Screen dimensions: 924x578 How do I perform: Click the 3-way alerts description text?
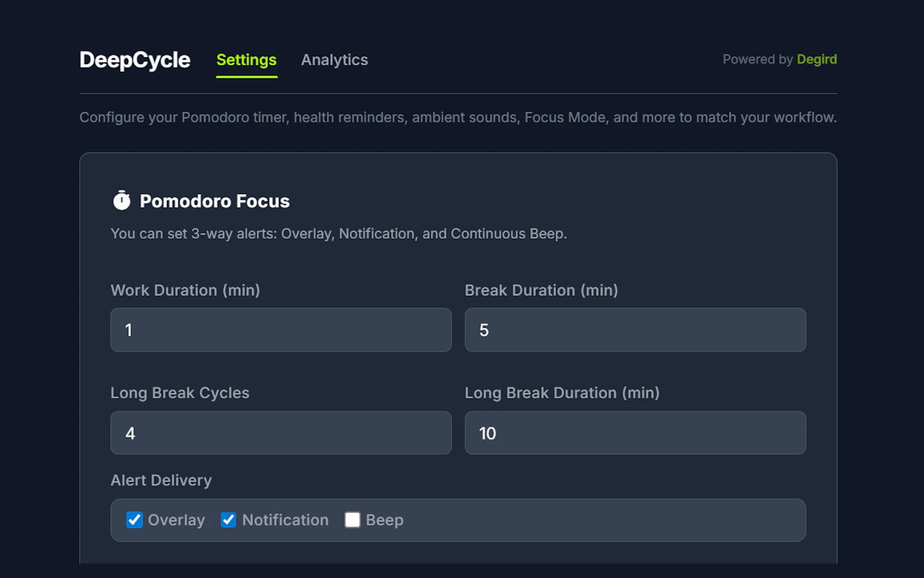[338, 234]
